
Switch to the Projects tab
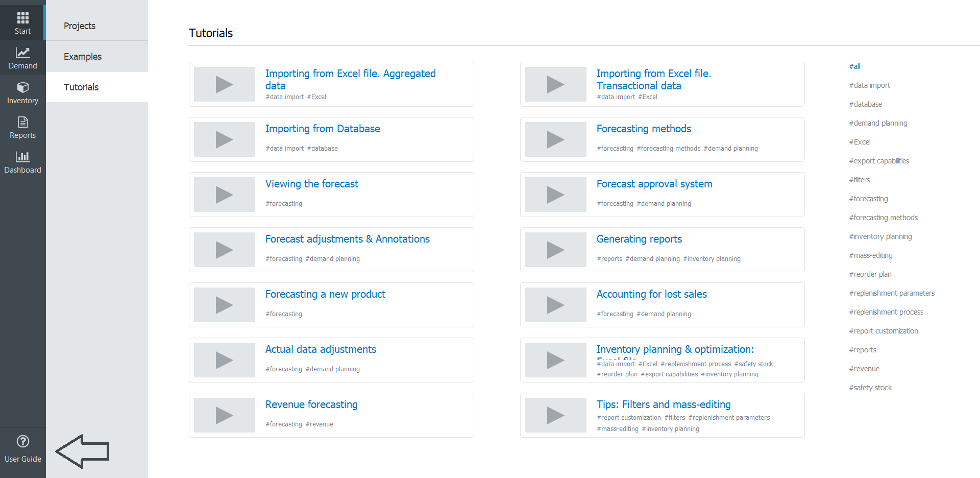(80, 26)
